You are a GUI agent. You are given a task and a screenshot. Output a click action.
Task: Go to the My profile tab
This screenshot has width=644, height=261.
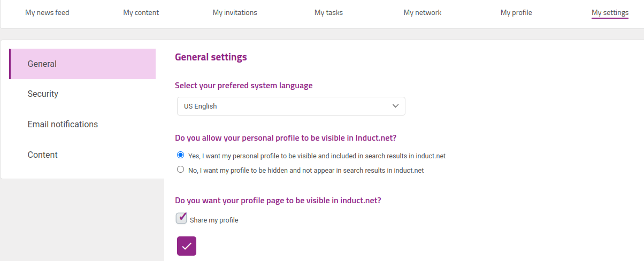(516, 12)
